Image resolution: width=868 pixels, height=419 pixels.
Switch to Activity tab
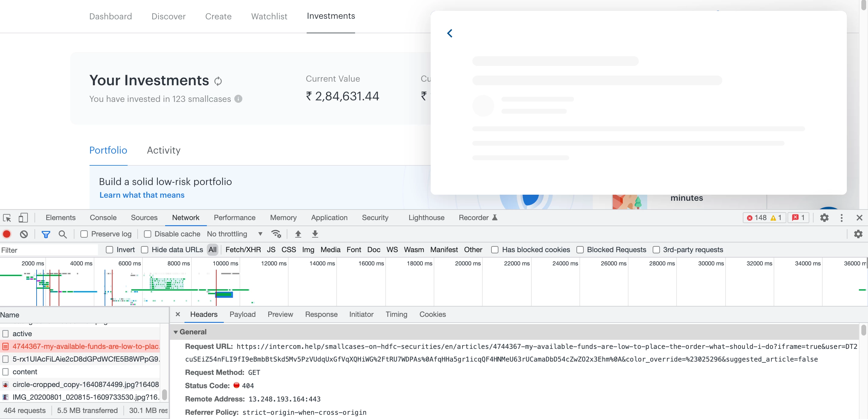click(x=163, y=150)
